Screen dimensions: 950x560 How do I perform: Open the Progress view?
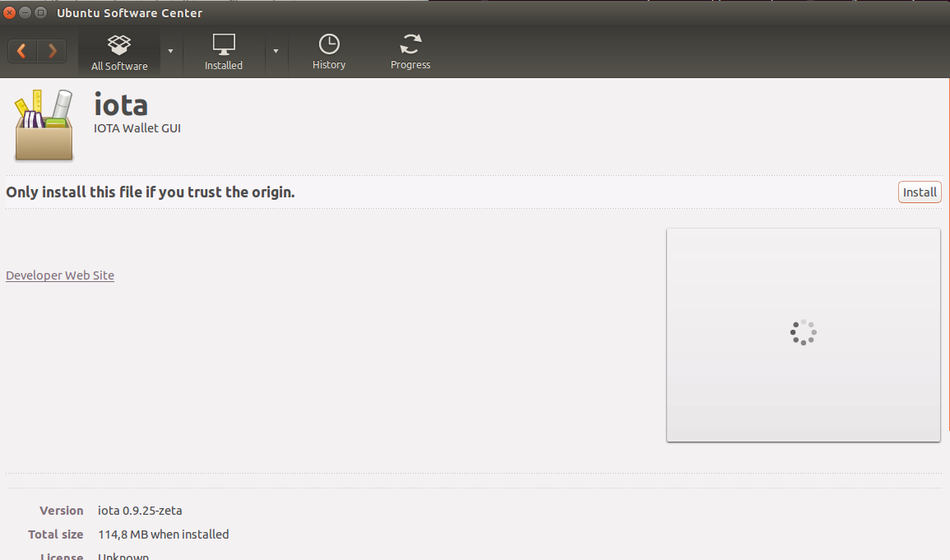[x=410, y=53]
